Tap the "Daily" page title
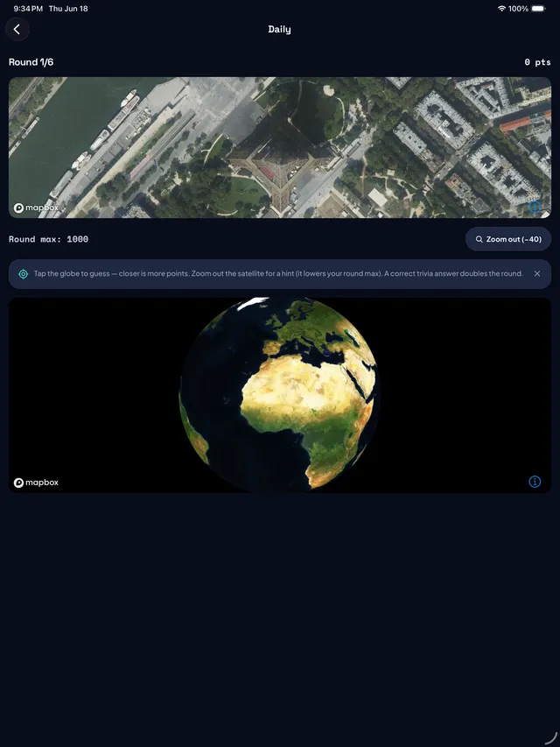This screenshot has width=560, height=747. (279, 30)
